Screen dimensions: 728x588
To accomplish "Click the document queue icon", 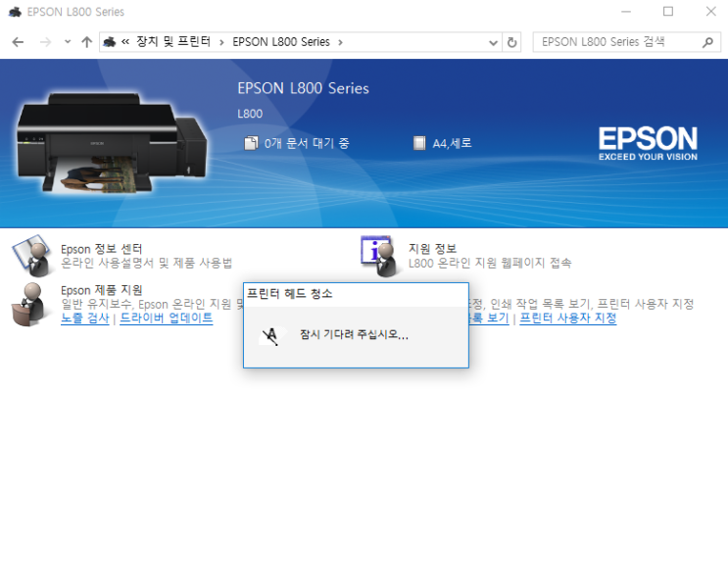I will click(x=251, y=143).
